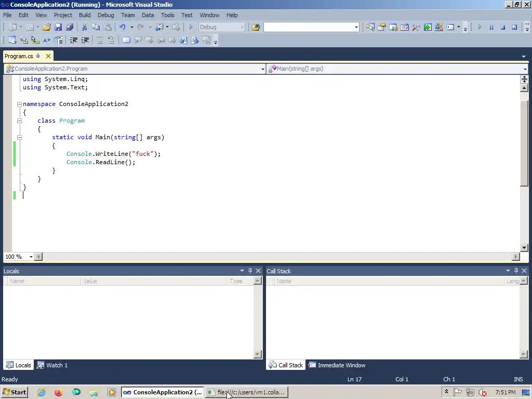This screenshot has height=399, width=532.
Task: Switch to the Watch 1 tab
Action: coord(52,365)
